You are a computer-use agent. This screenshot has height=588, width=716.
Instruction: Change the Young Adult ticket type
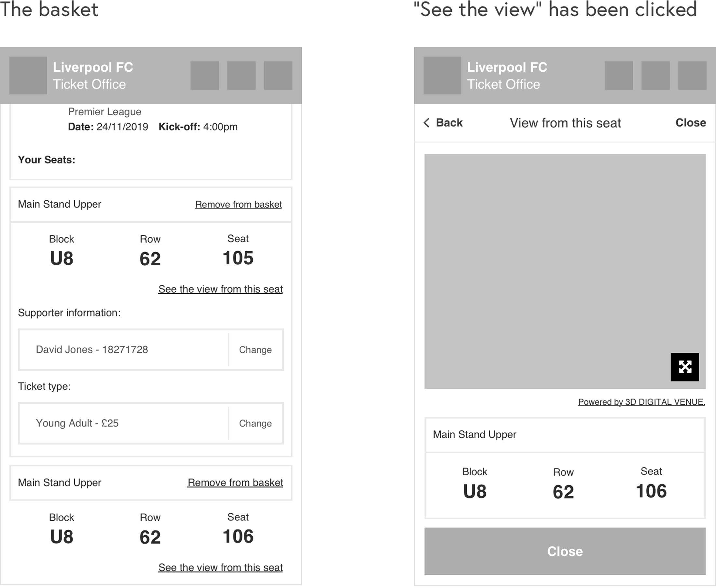tap(255, 423)
